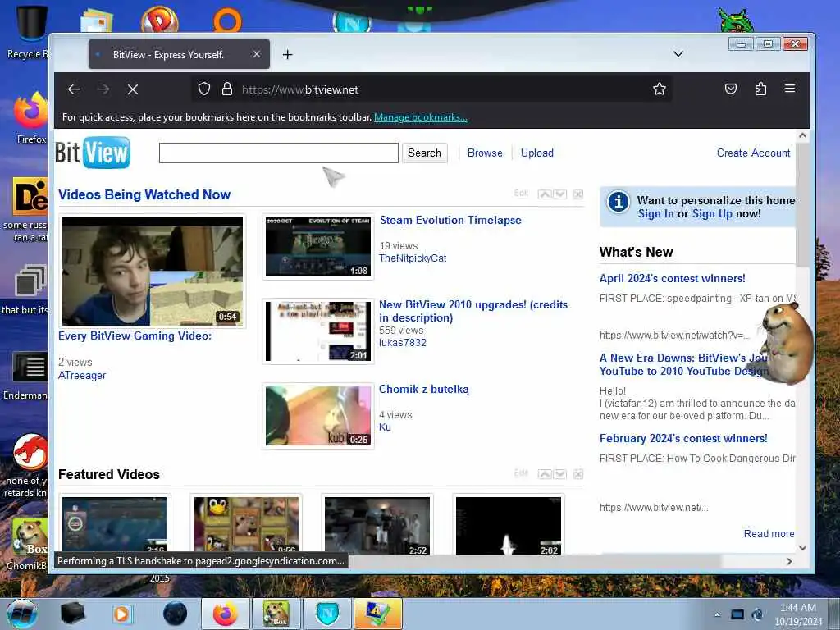Image resolution: width=840 pixels, height=630 pixels.
Task: Click vertical scrollbar up arrow
Action: (802, 135)
